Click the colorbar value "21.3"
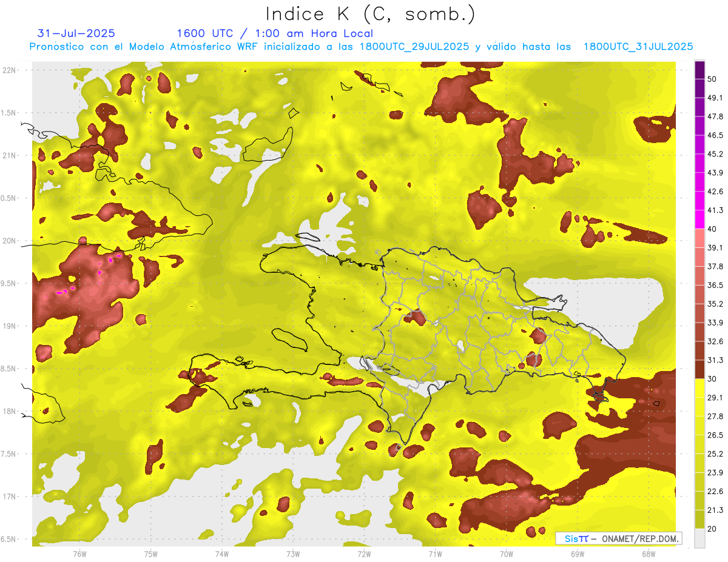728x562 pixels. coord(715,510)
